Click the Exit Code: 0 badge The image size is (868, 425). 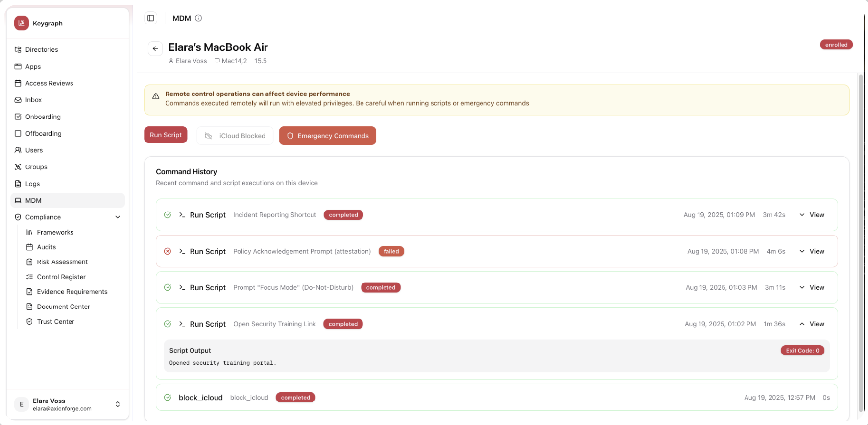pos(802,351)
